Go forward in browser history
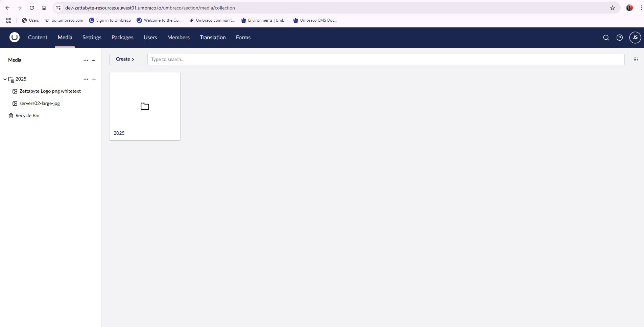644x327 pixels. pos(20,8)
